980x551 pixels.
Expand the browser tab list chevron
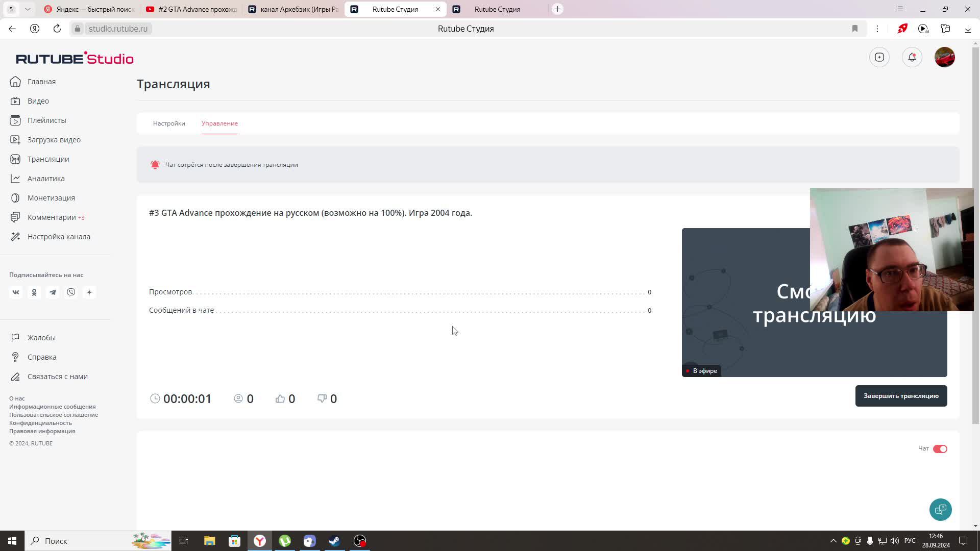click(x=28, y=9)
